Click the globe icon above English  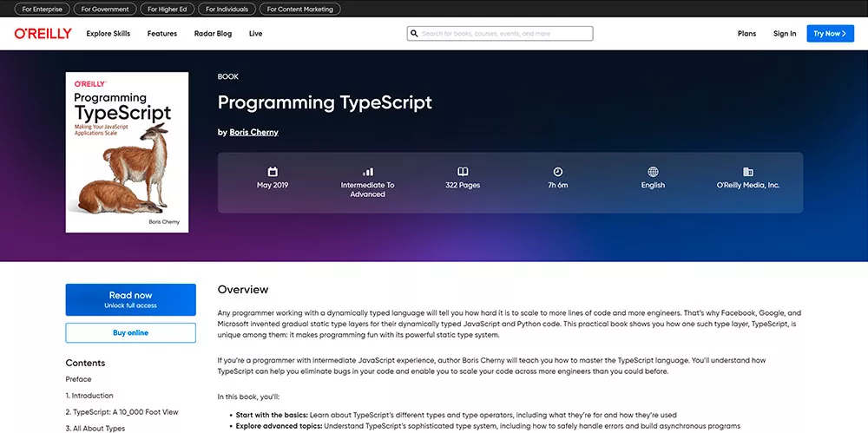[x=654, y=172]
